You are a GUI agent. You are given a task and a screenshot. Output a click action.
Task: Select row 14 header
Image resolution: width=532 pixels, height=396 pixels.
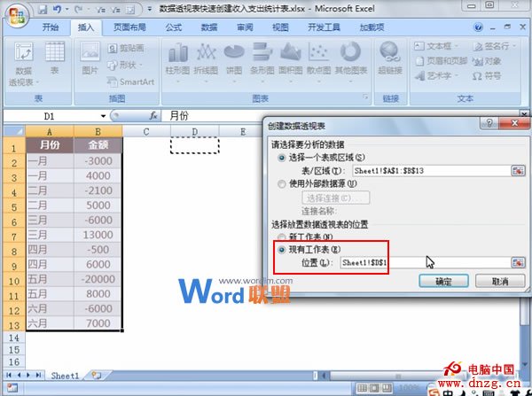(14, 338)
